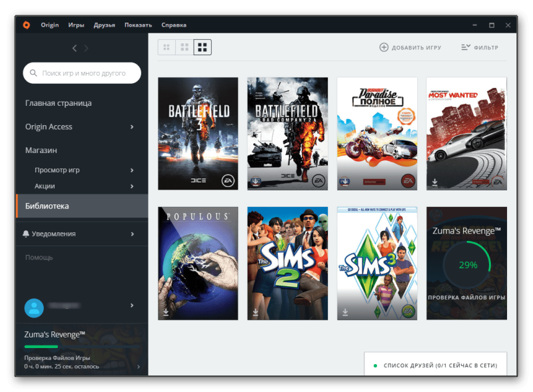Click green online dot in friends list bar
Image resolution: width=533 pixels, height=392 pixels.
click(375, 365)
